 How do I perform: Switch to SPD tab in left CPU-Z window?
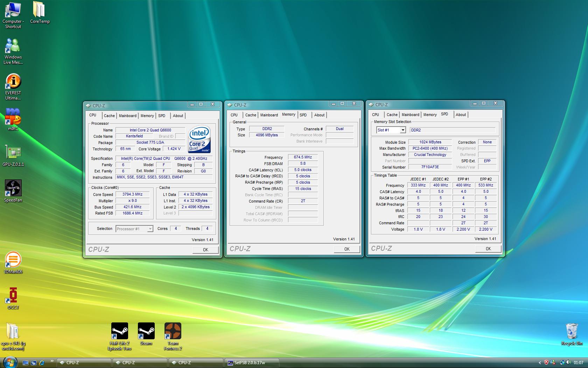[162, 116]
